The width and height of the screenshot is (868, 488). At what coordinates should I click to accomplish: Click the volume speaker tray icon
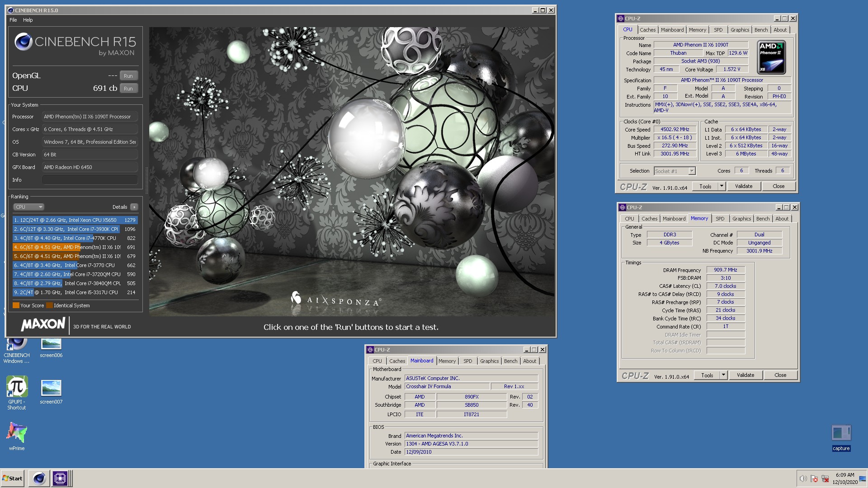(803, 479)
